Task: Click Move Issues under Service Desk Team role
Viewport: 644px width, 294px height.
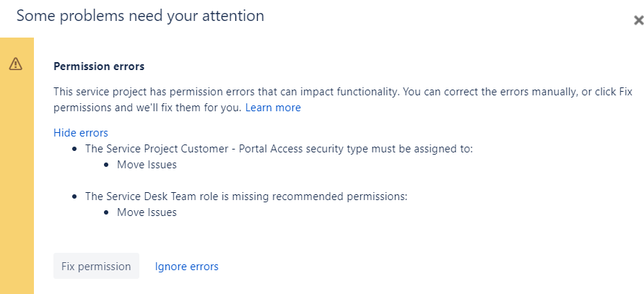Action: tap(147, 212)
